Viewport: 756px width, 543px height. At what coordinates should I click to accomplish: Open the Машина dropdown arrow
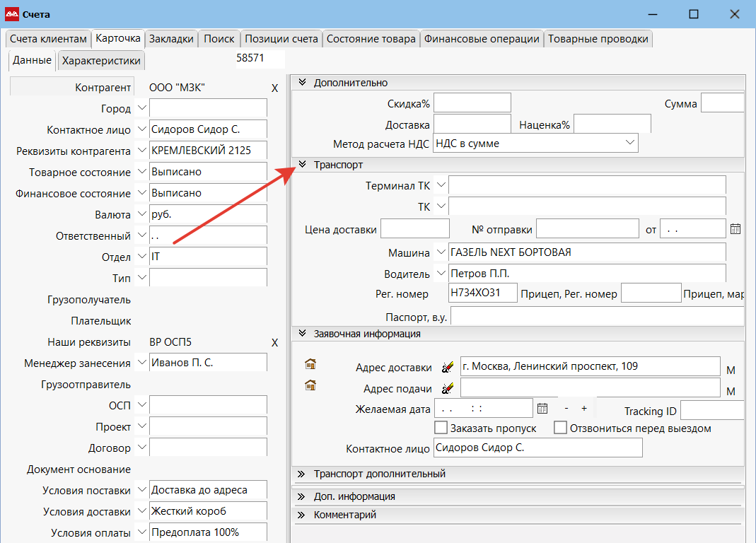pyautogui.click(x=441, y=252)
